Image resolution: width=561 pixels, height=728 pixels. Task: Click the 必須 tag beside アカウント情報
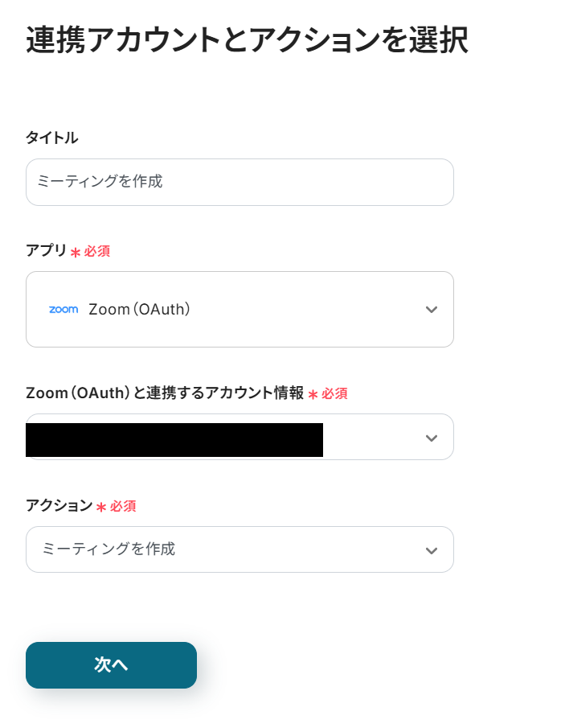click(334, 394)
